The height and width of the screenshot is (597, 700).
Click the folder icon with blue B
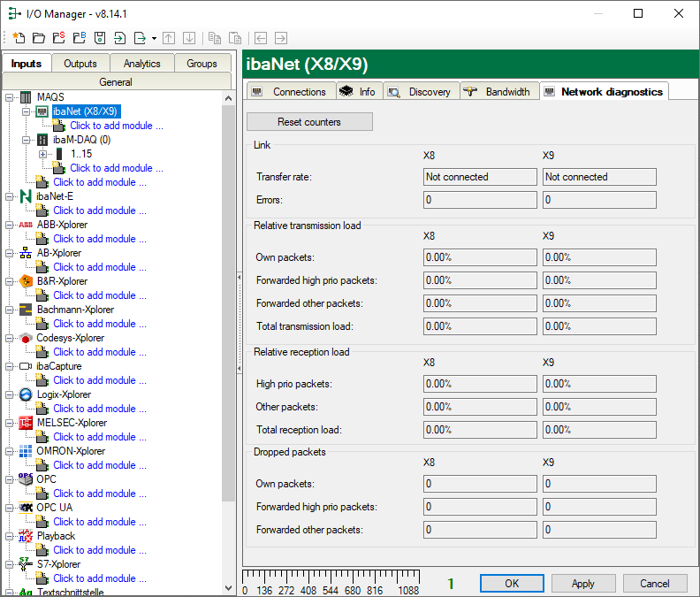[x=80, y=38]
